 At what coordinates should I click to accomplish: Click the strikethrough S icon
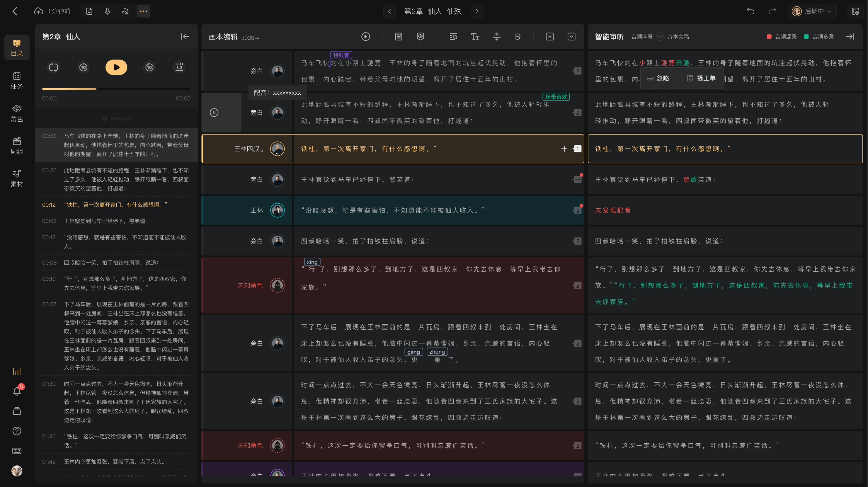(x=518, y=36)
